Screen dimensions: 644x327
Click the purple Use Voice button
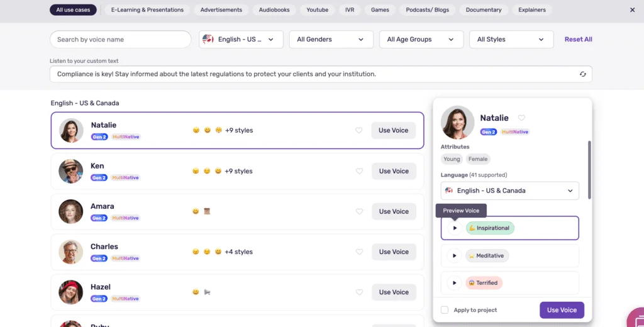click(x=562, y=310)
